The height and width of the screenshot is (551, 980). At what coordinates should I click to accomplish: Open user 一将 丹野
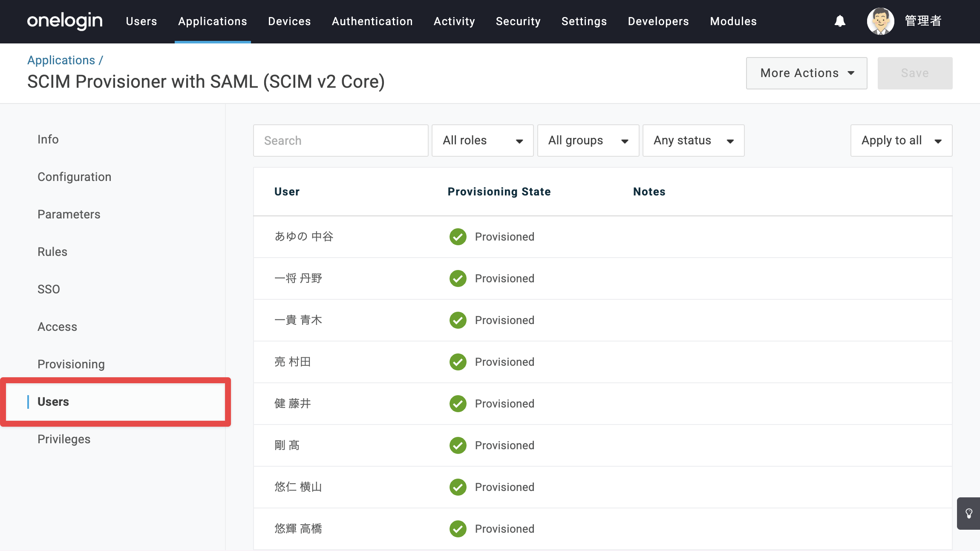click(x=298, y=278)
